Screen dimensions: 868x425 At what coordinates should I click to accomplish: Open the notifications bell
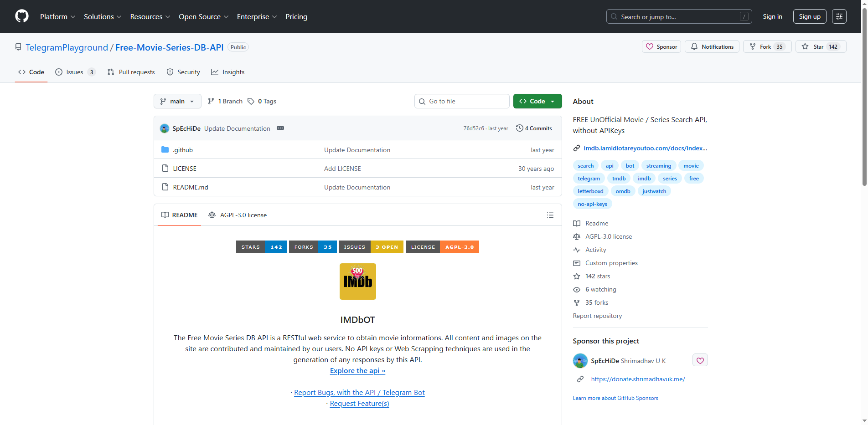pos(694,46)
